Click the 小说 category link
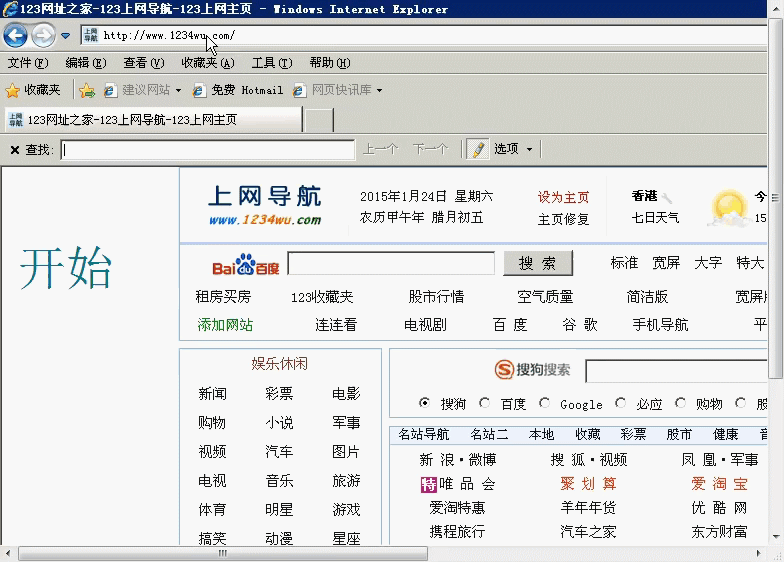 (x=279, y=424)
